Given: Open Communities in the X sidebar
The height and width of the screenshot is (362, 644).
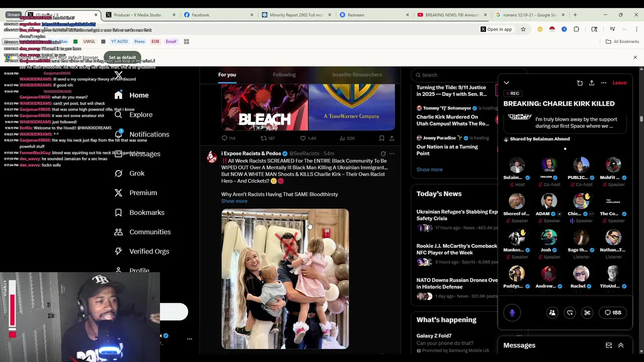Looking at the screenshot, I should 142,232.
